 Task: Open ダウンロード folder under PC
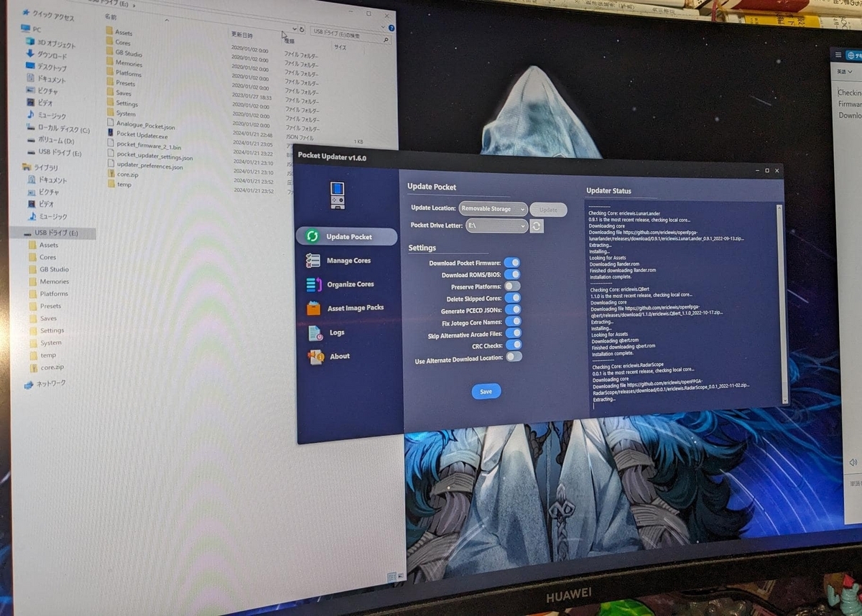pyautogui.click(x=47, y=55)
